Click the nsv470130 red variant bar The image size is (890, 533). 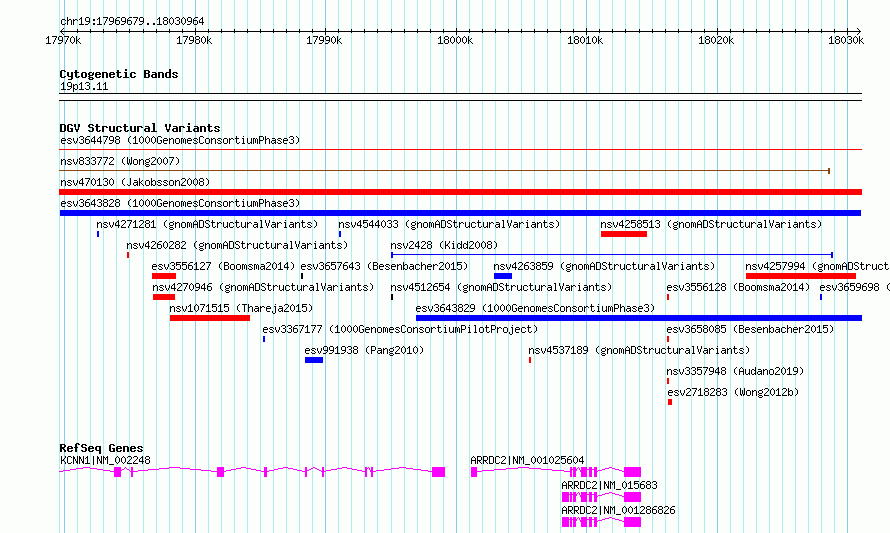(460, 192)
